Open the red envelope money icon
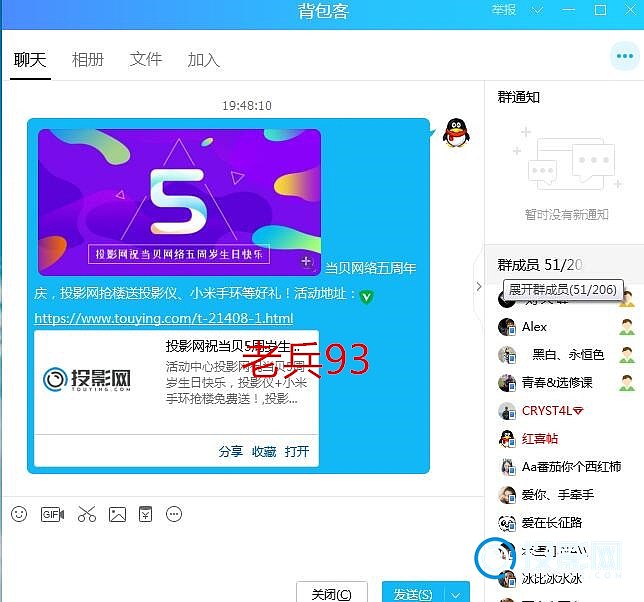Viewport: 644px width, 602px height. tap(145, 514)
